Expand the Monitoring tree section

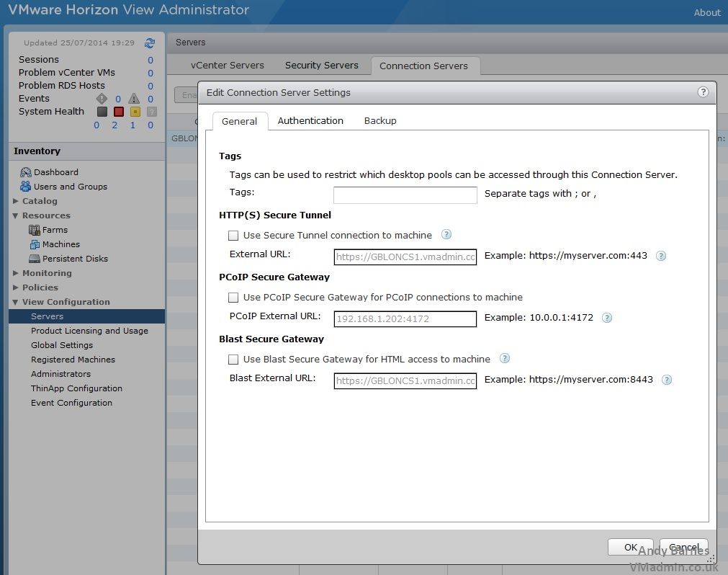coord(15,273)
